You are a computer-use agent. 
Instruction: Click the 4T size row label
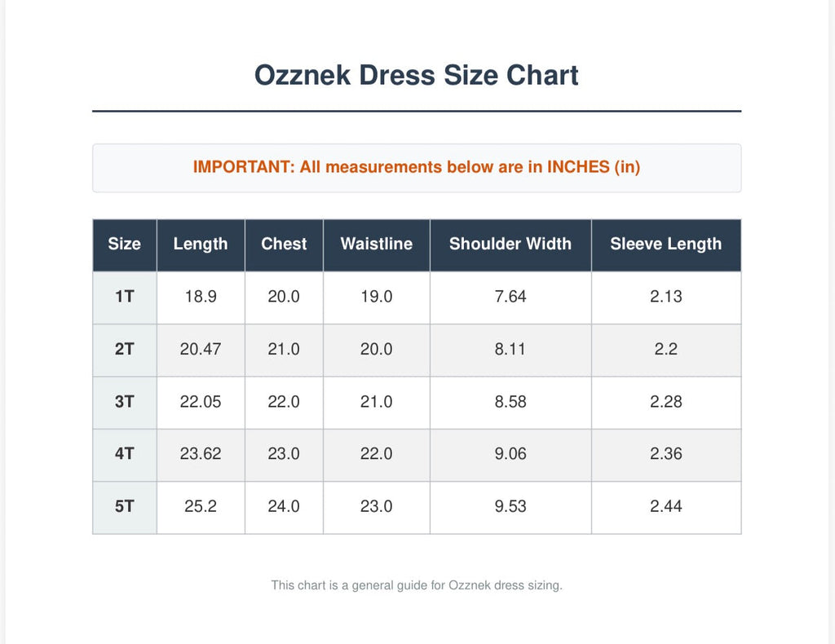coord(125,455)
